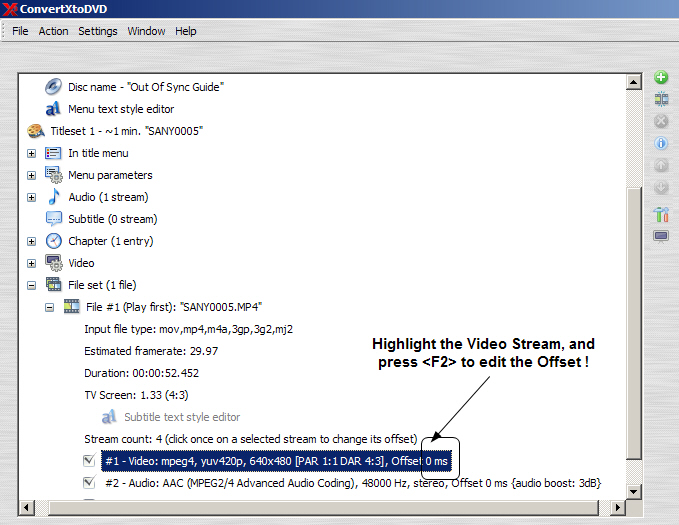Expand the In title menu node
The image size is (679, 525).
(x=31, y=153)
